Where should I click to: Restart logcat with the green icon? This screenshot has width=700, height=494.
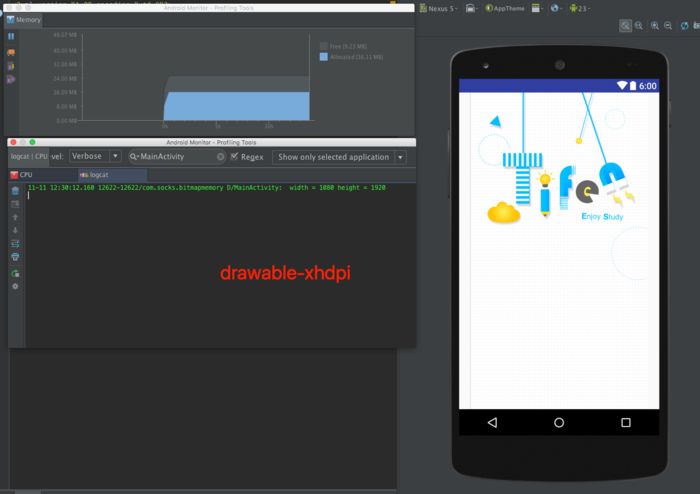point(15,274)
